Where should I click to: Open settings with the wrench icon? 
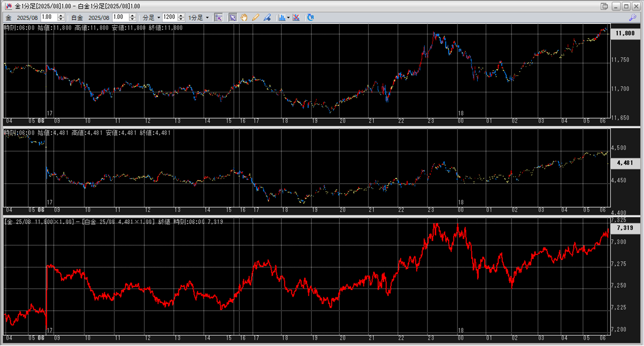[x=632, y=18]
